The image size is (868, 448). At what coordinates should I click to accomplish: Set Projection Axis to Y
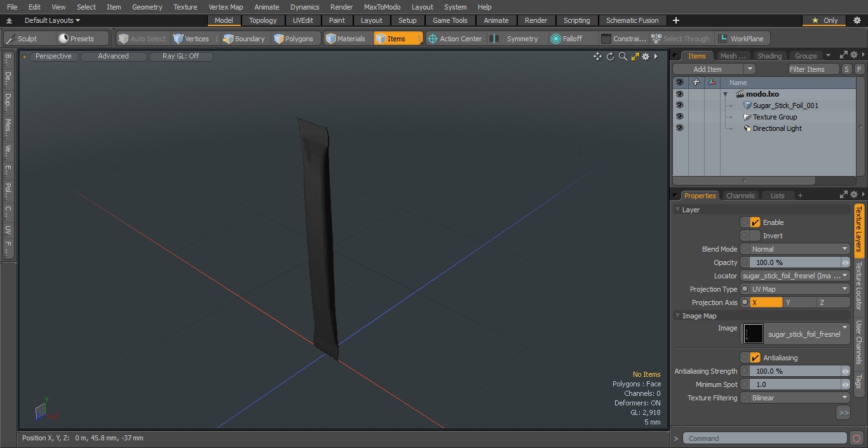point(799,302)
